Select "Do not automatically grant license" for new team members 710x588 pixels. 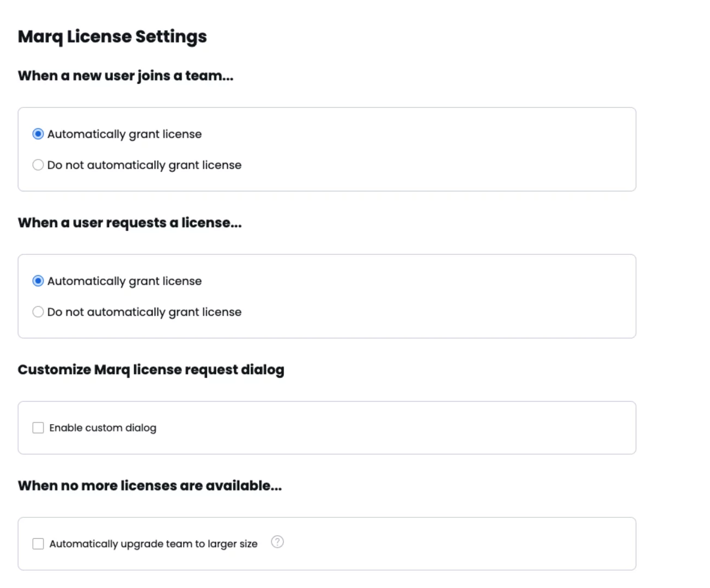(x=38, y=164)
